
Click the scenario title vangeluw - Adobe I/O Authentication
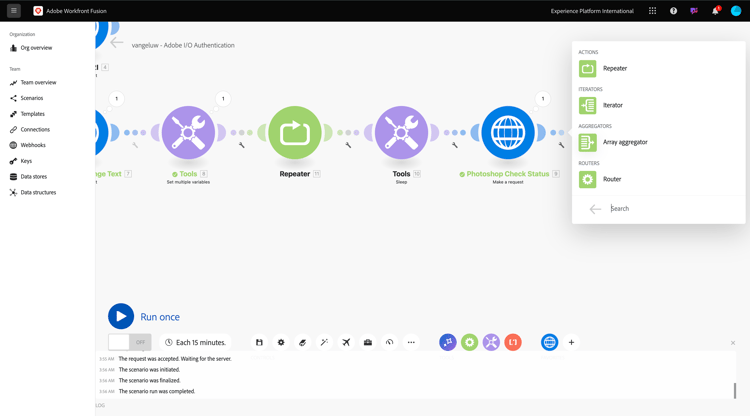[x=183, y=45]
